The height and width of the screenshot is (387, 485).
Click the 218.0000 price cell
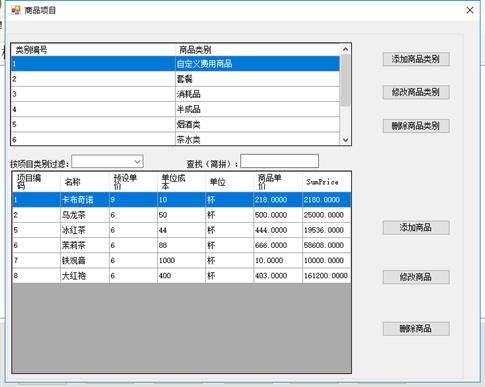(278, 200)
